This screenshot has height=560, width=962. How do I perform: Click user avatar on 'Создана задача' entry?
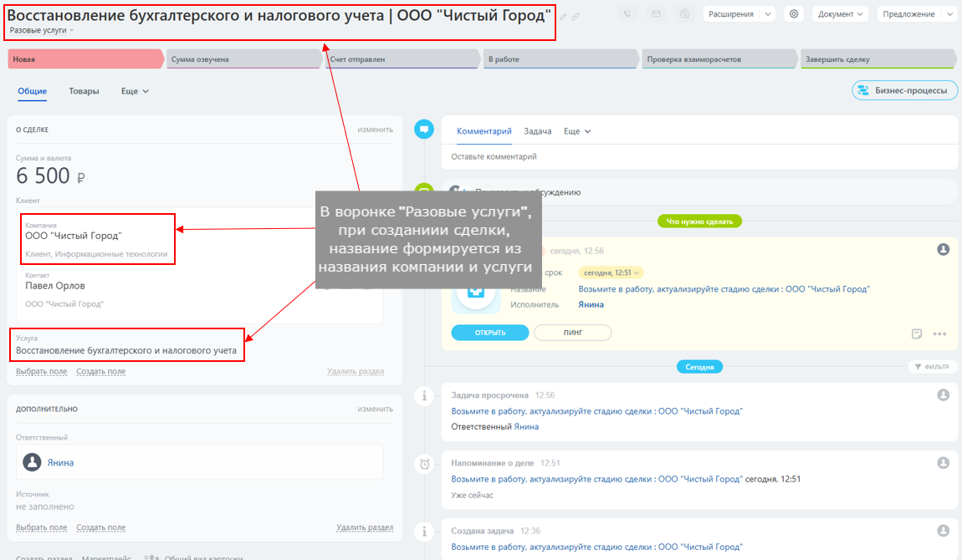(x=943, y=531)
